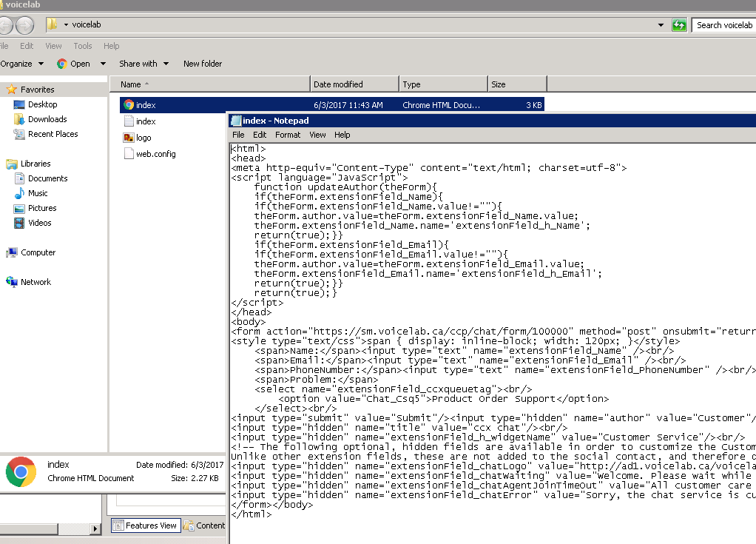Open the Music library
Screen dimensions: 756x544
click(x=38, y=193)
